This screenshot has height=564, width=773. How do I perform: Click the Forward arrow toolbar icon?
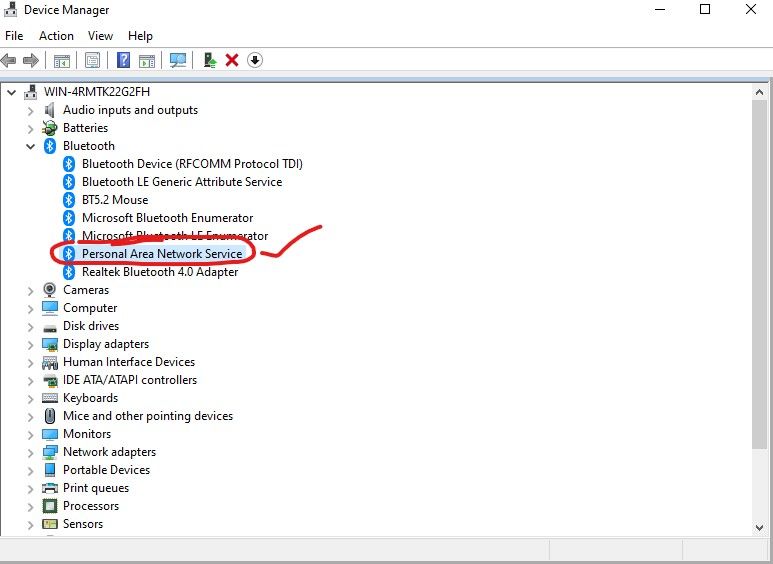point(31,61)
